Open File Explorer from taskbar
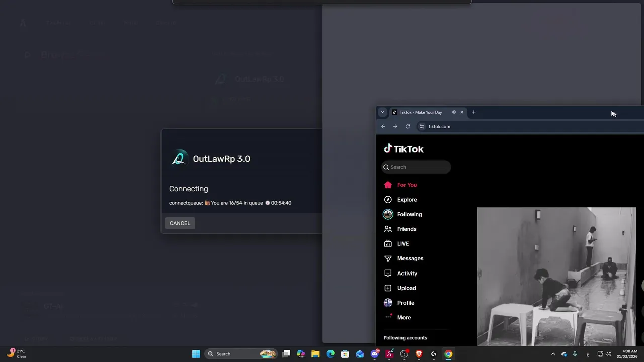This screenshot has height=362, width=644. (315, 354)
